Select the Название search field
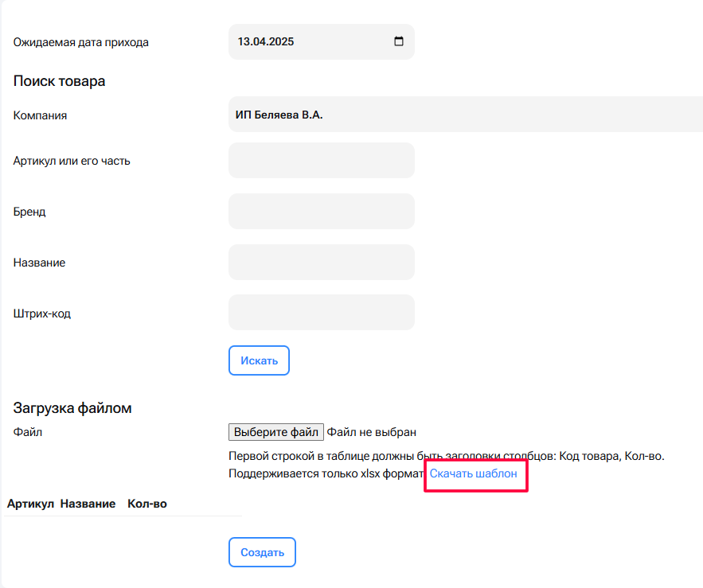703x588 pixels. (322, 263)
